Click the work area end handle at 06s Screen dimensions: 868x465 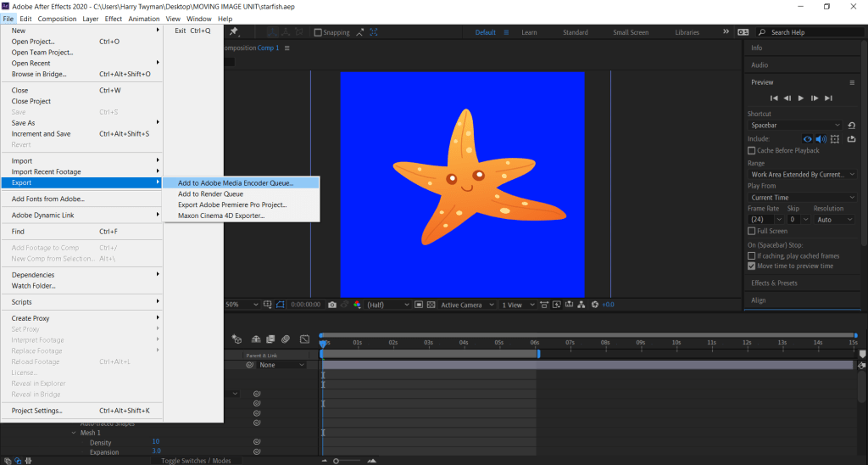click(538, 353)
